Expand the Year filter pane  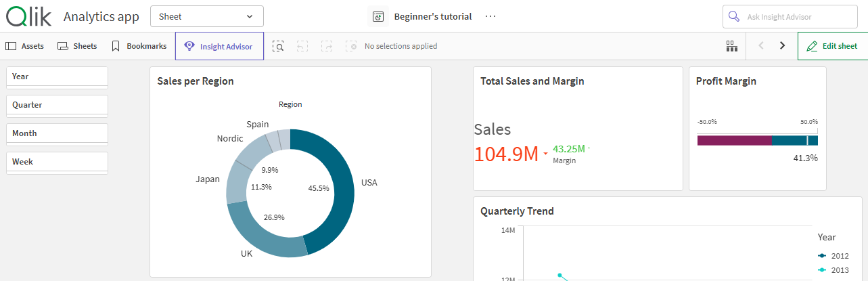[x=57, y=77]
